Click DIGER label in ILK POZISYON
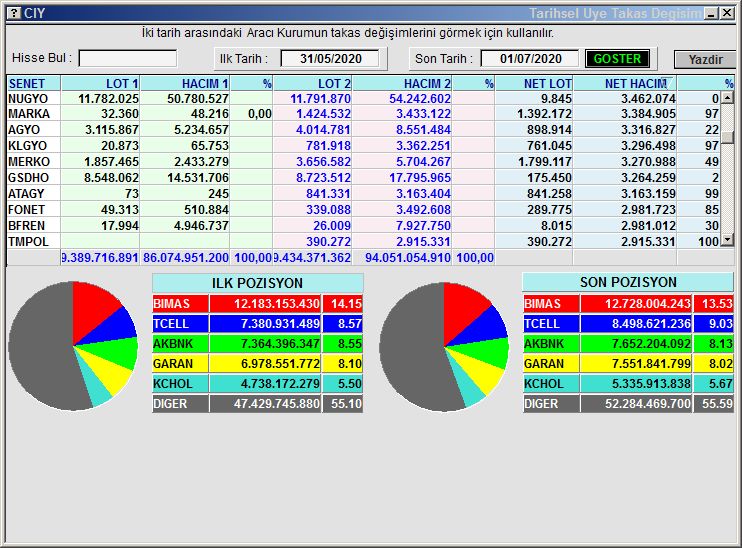 170,404
